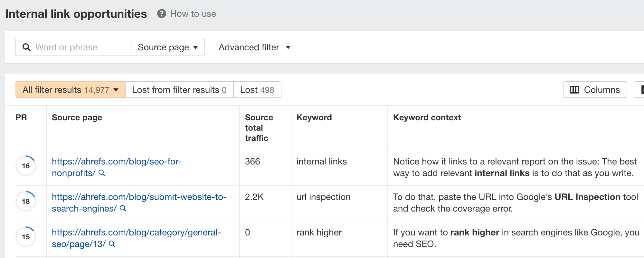Click the search magnifier in the phrase box
This screenshot has width=644, height=258.
click(26, 47)
